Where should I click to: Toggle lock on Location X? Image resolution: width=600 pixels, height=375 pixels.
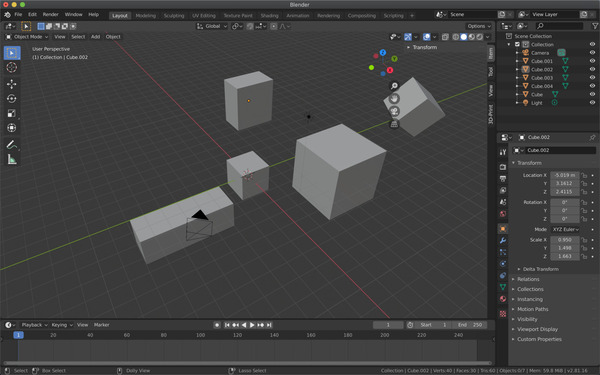pos(584,175)
